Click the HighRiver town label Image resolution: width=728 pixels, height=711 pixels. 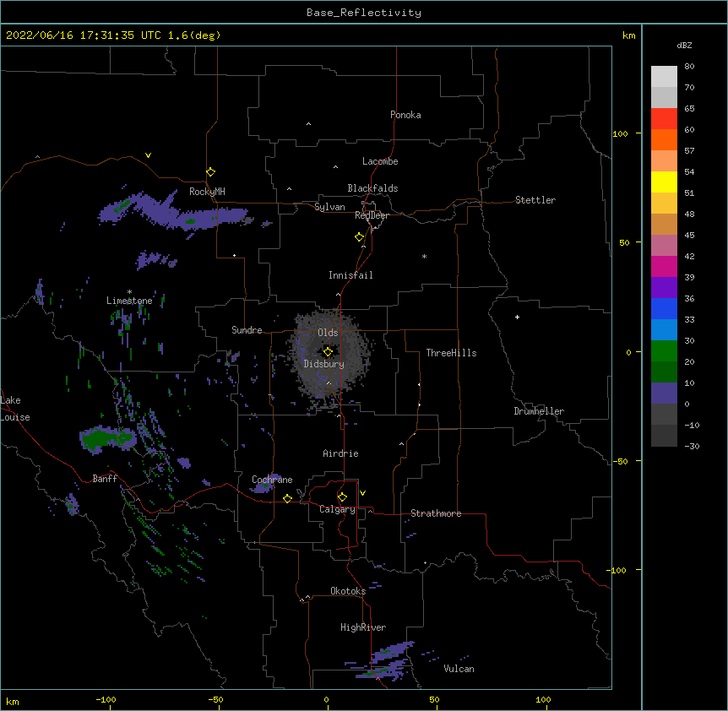coord(363,627)
